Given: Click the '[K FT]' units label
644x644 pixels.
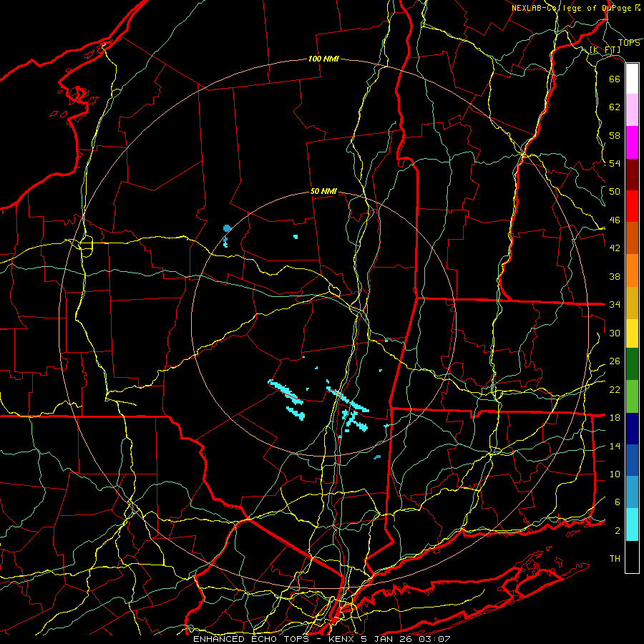Looking at the screenshot, I should tap(605, 49).
